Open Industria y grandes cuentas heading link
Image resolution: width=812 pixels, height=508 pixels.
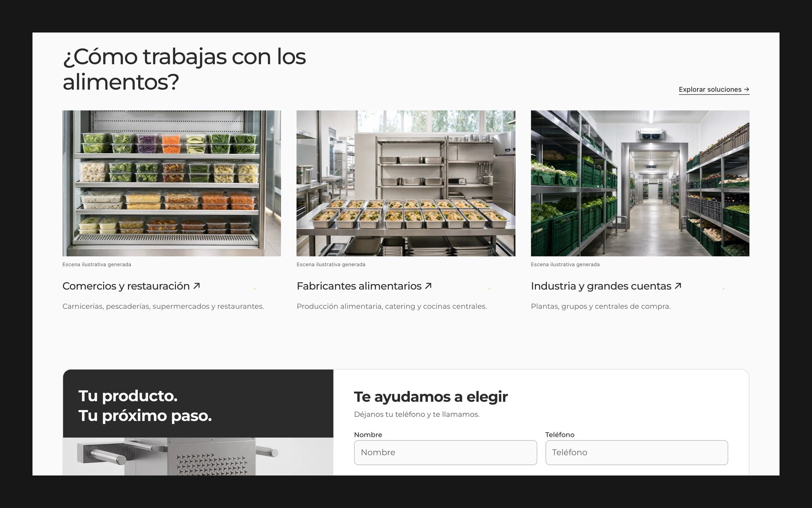(606, 286)
